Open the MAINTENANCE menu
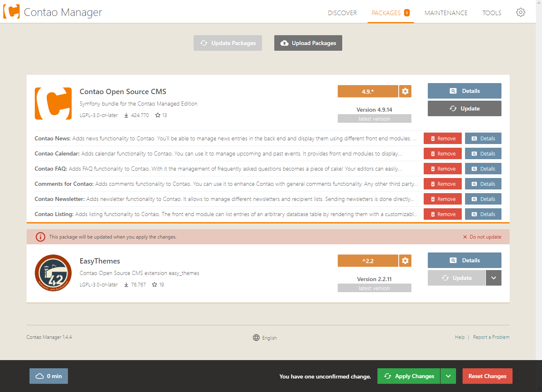 point(446,13)
